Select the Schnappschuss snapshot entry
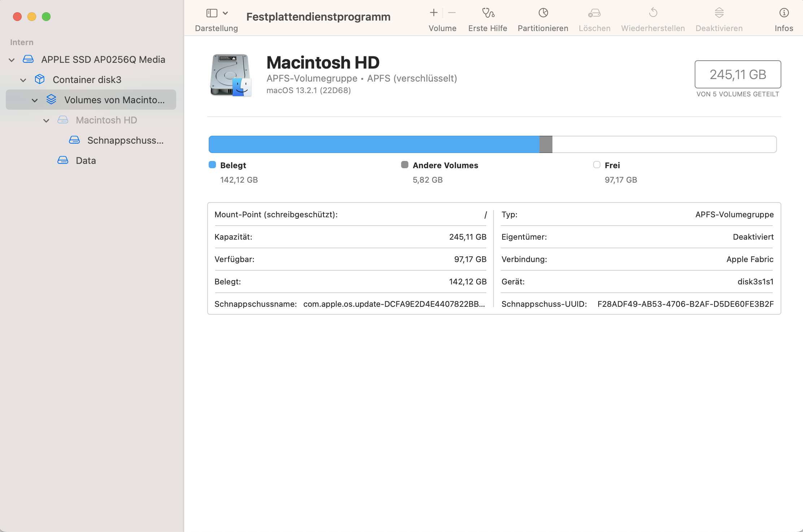The image size is (803, 532). pos(125,140)
